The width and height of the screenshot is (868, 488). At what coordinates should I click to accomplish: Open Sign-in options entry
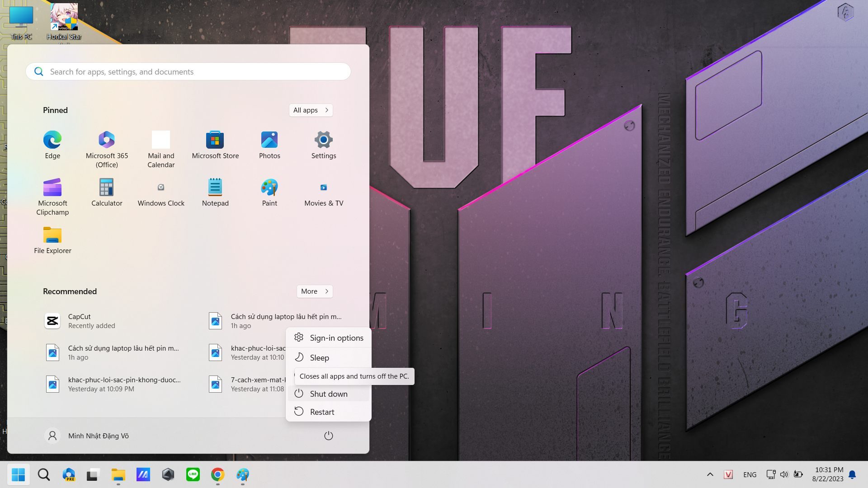point(336,338)
